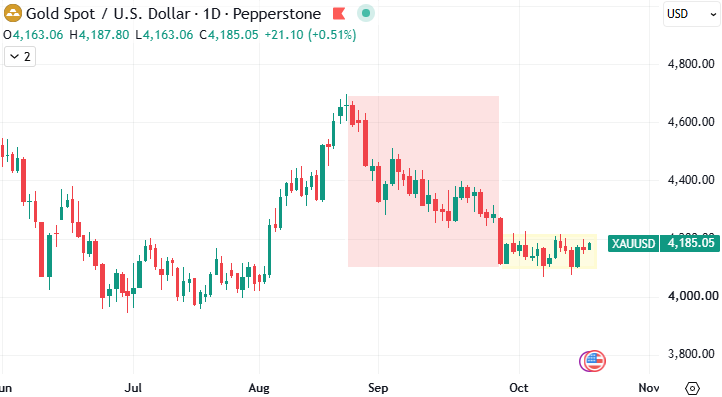Expand the indicators collapse arrow labeled 2
This screenshot has height=397, width=722.
[x=20, y=57]
